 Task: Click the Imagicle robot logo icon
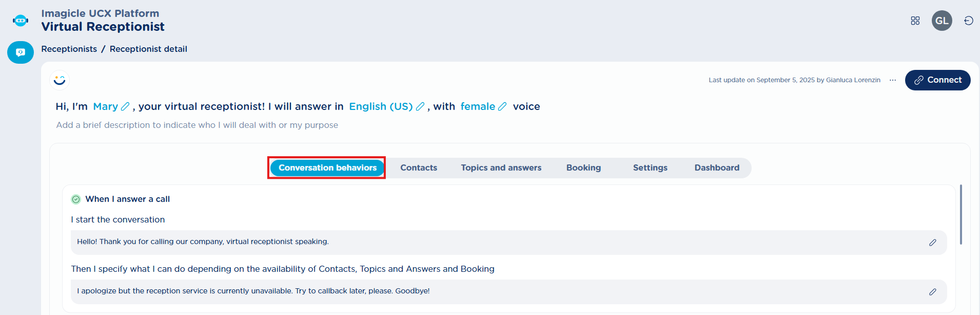pos(21,21)
